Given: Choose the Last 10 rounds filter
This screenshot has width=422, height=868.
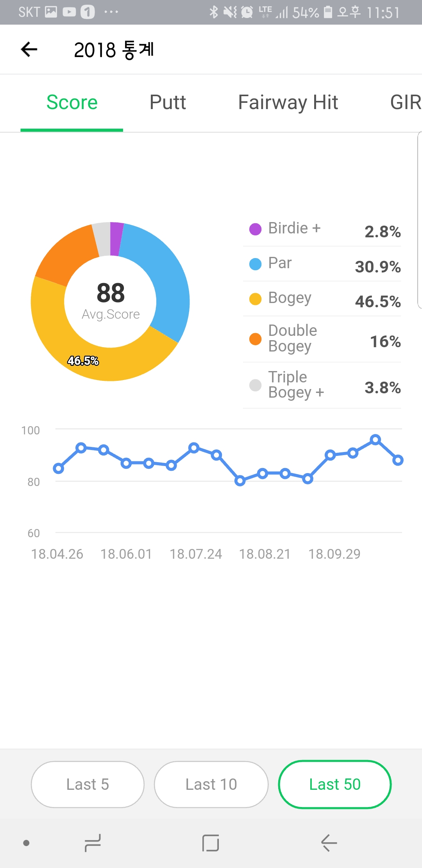Looking at the screenshot, I should 211,784.
